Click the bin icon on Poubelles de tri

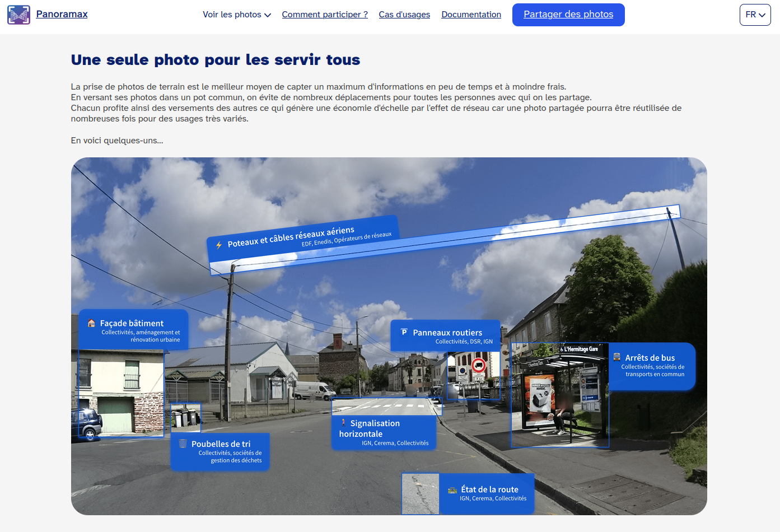click(183, 444)
